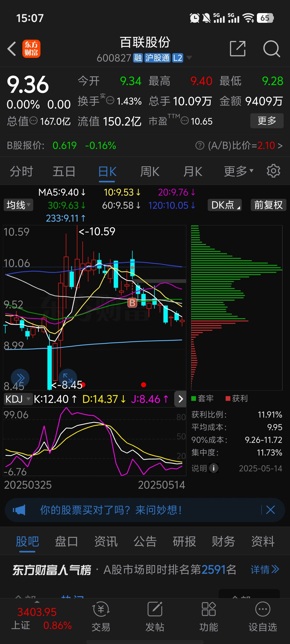Tap the 2025-05-14 chip date
The height and width of the screenshot is (644, 290).
coord(261,468)
